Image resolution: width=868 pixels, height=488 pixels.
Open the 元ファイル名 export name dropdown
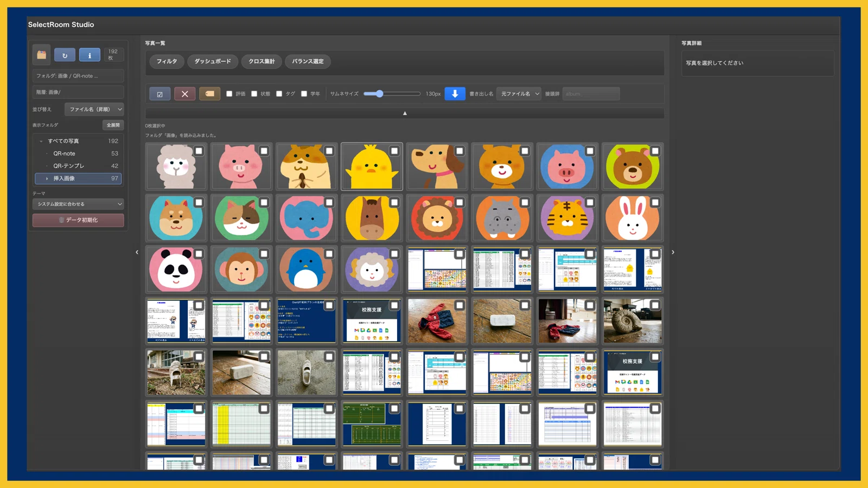[519, 94]
